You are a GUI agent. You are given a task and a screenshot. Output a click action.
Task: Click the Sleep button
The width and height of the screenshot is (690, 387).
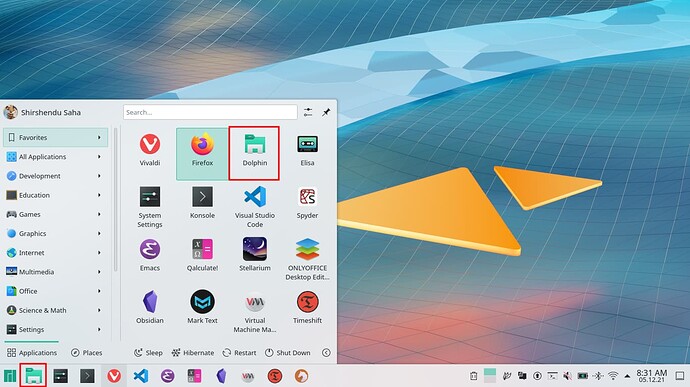(x=148, y=353)
